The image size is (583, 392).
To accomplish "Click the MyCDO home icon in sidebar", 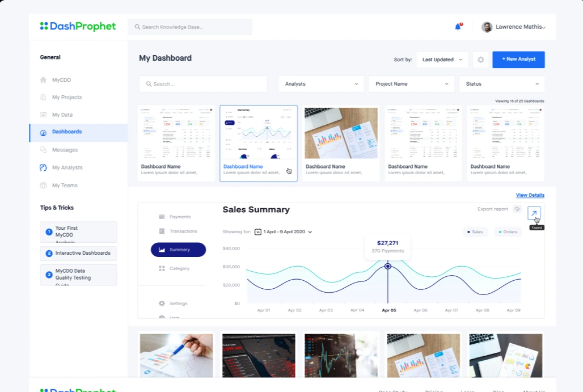I will pos(43,80).
